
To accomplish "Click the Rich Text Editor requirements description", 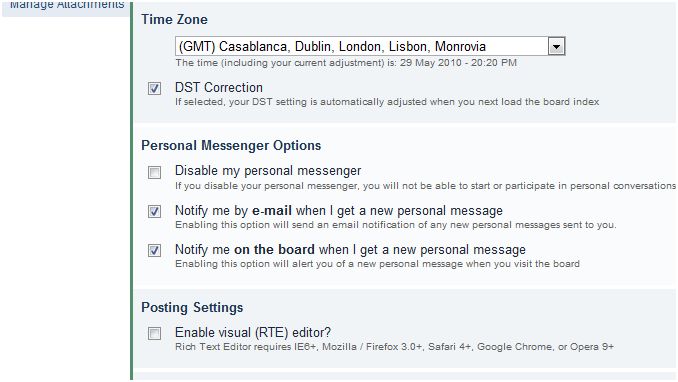I will click(x=394, y=347).
